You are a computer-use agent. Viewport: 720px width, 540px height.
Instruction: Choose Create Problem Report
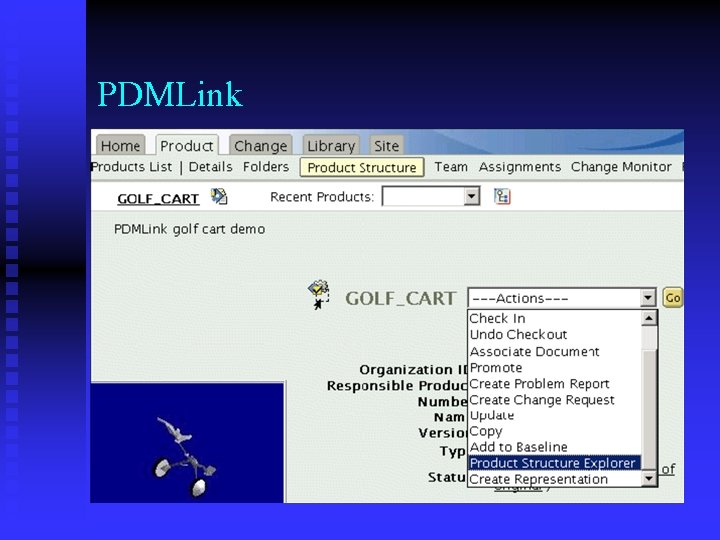tap(554, 383)
